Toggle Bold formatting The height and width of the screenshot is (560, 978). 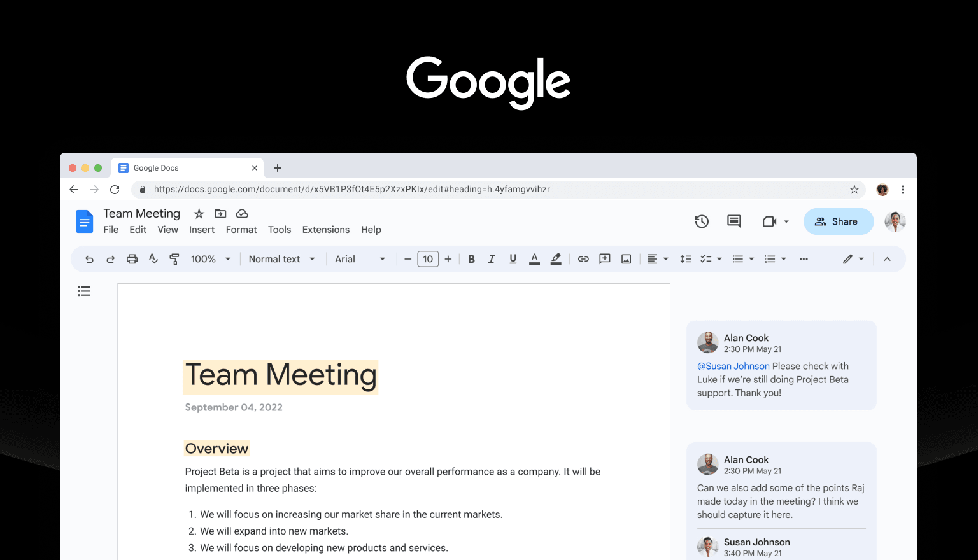tap(471, 259)
